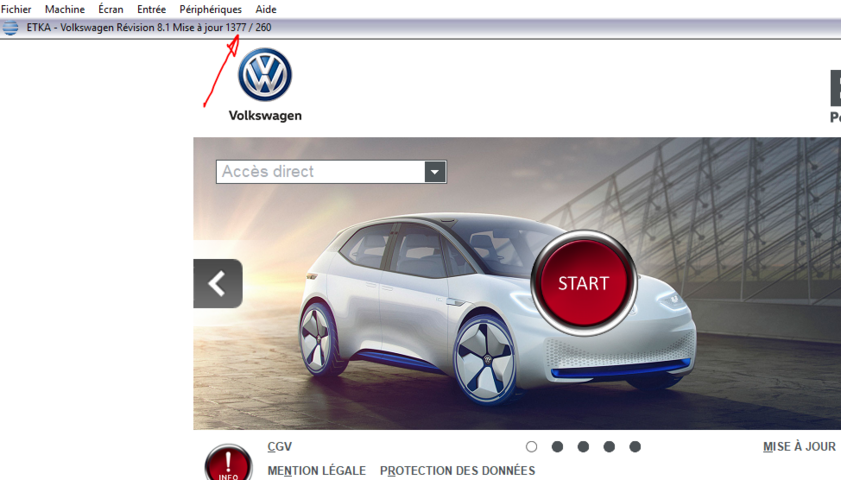Select the first hollow carousel dot
841x480 pixels.
(531, 447)
